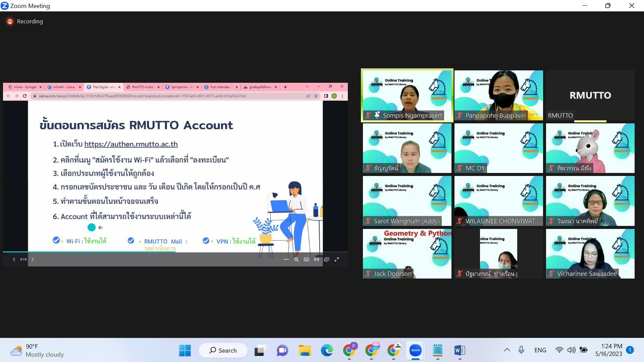Toggle Chrome side panel icon
Image resolution: width=644 pixels, height=362 pixels.
coord(326,96)
